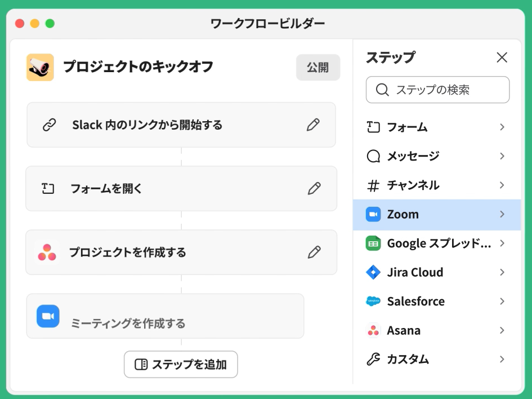
Task: Edit the プロジェクトを作成する step
Action: (x=314, y=252)
